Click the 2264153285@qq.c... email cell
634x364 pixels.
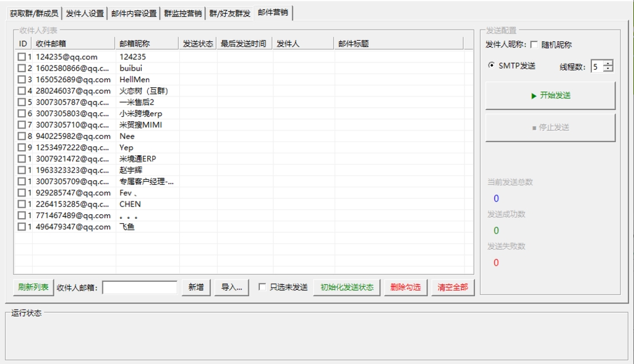coord(72,204)
